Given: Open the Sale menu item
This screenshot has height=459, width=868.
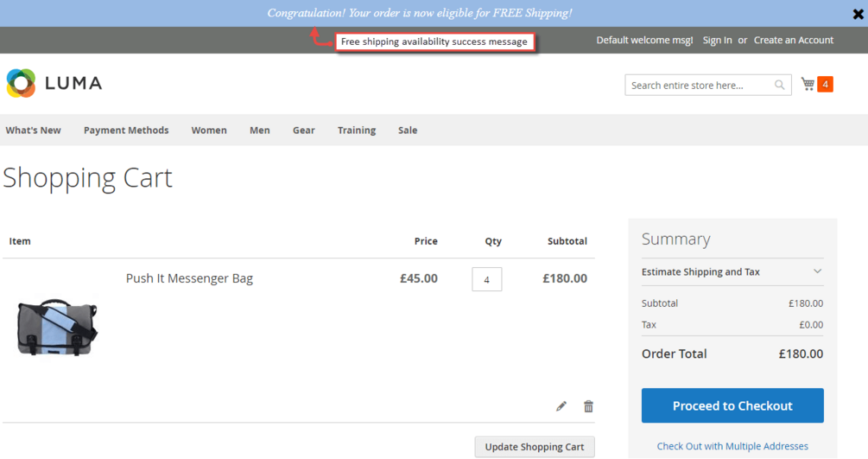Looking at the screenshot, I should click(x=408, y=131).
